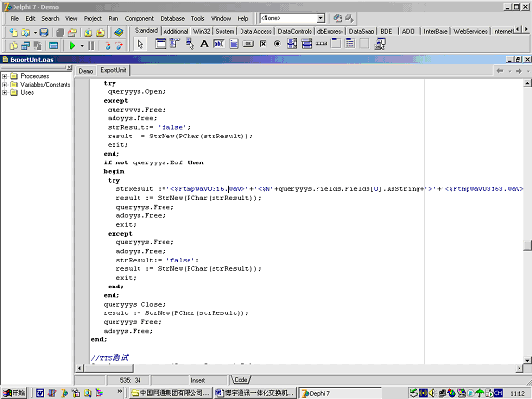
Task: Select the ActionList component in the palette
Action: 380,43
